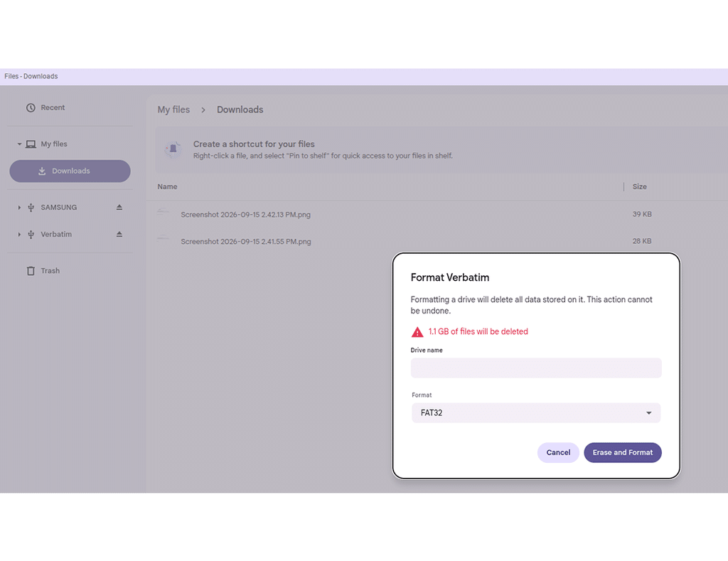Click thumbnail of Screenshot 2.42.13 PM.png
This screenshot has width=728, height=561.
point(163,213)
